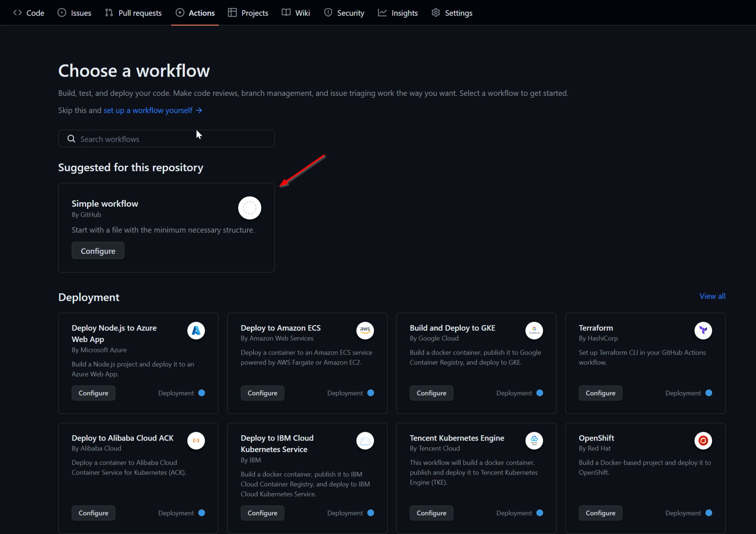
Task: View all Deployment workflows
Action: click(712, 296)
